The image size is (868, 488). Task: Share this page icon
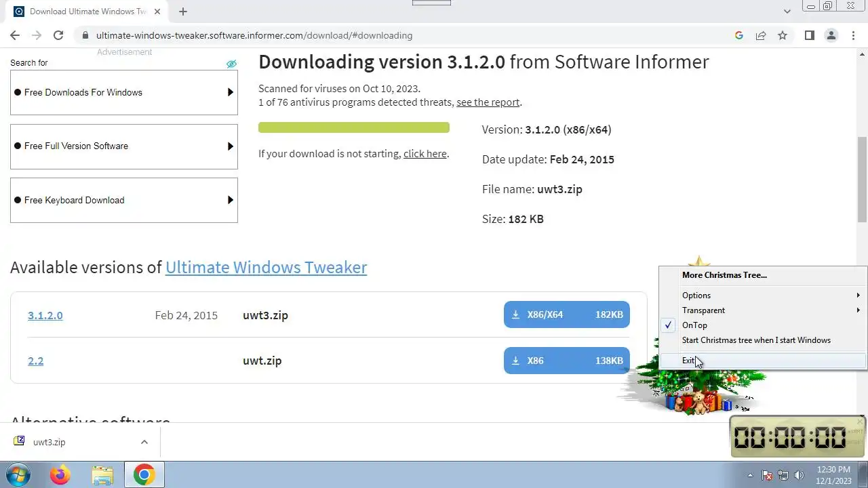[x=761, y=35]
